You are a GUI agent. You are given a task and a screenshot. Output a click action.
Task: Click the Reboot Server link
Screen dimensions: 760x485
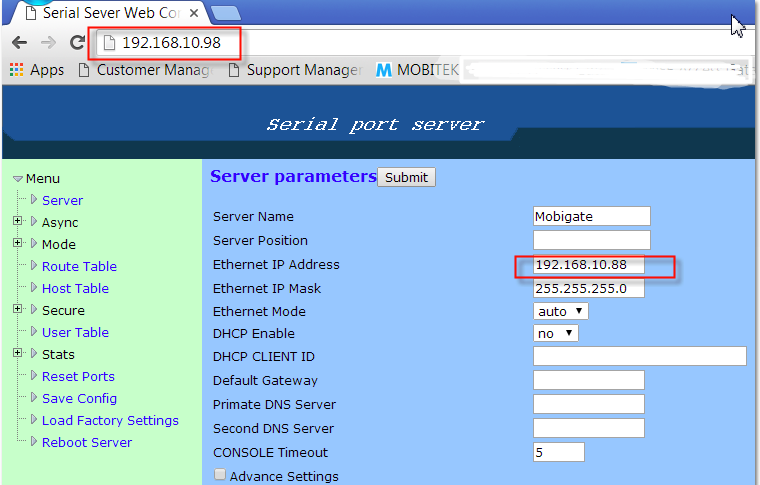[86, 442]
